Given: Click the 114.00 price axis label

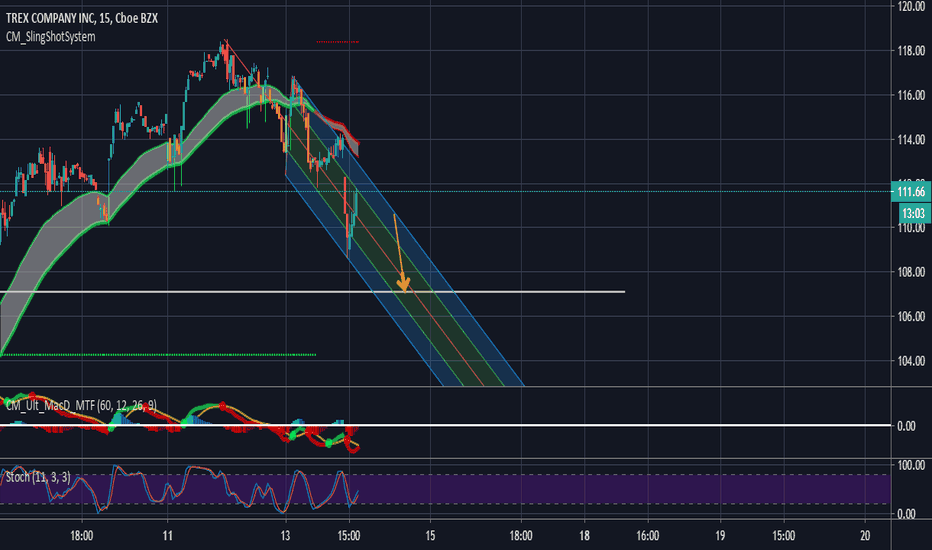Looking at the screenshot, I should (911, 140).
